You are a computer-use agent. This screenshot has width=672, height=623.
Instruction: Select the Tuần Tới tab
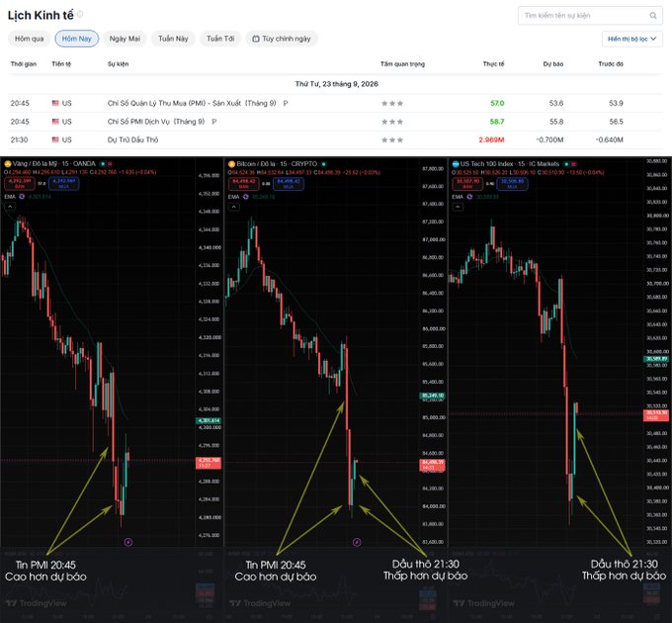pos(220,39)
